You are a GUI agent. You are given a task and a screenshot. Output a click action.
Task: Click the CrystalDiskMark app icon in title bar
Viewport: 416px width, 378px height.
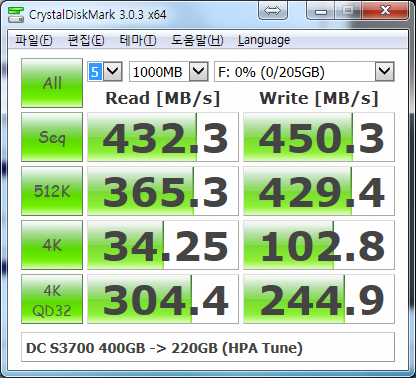(x=16, y=14)
